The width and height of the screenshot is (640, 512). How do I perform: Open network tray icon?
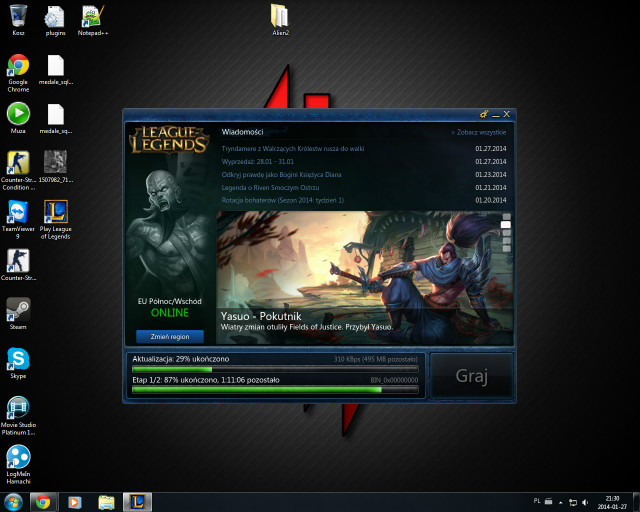[x=573, y=503]
